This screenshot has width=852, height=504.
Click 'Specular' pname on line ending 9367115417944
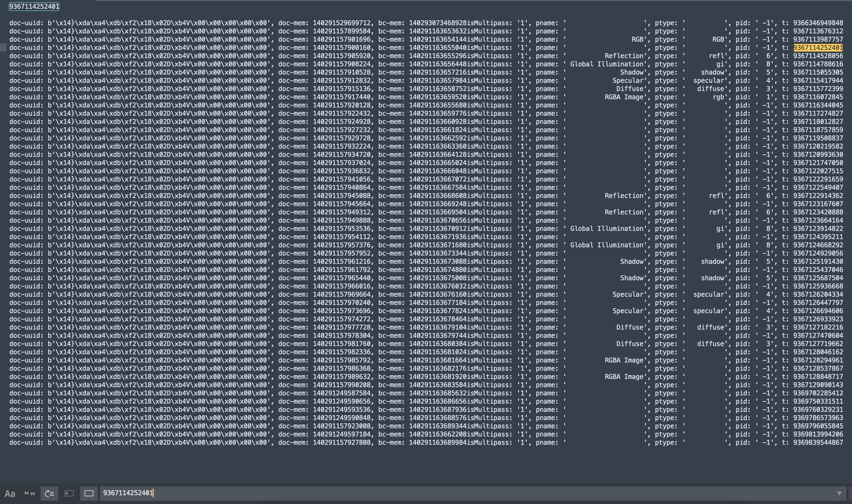coord(628,81)
